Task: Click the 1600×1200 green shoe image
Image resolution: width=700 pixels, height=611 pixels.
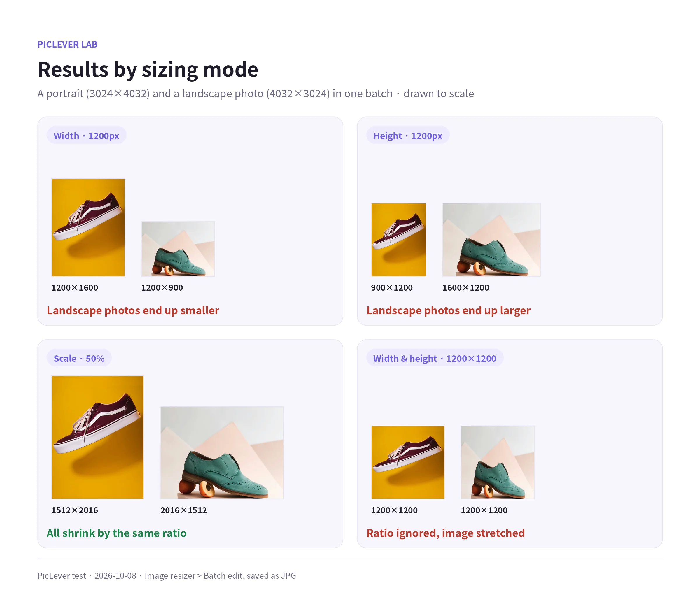Action: click(x=491, y=240)
